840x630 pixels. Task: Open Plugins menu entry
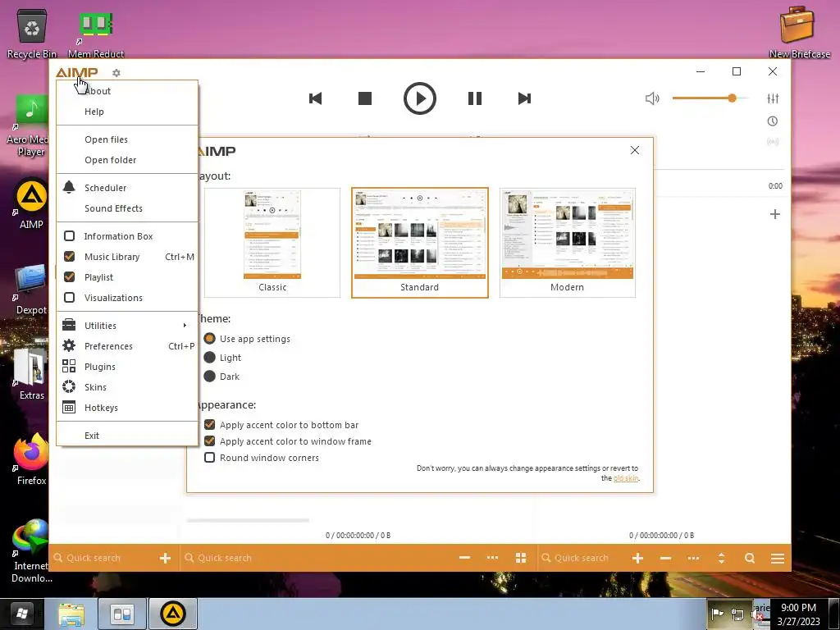pos(127,367)
